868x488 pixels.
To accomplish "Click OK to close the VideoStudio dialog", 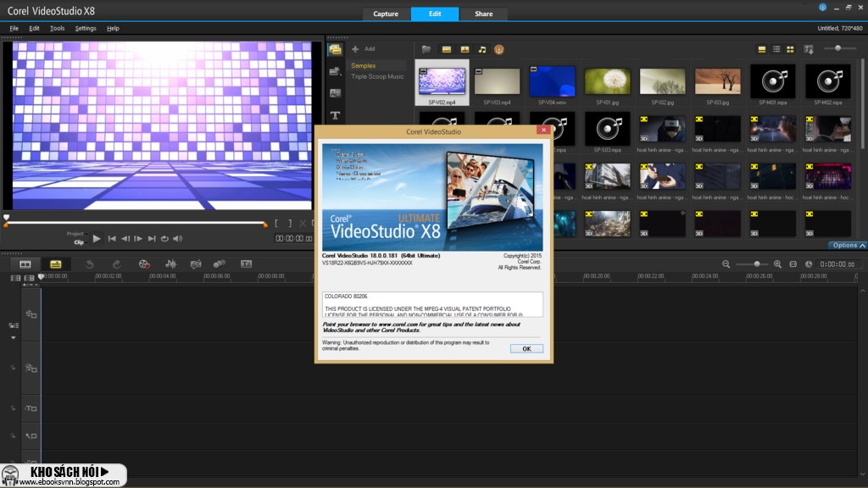I will click(526, 348).
